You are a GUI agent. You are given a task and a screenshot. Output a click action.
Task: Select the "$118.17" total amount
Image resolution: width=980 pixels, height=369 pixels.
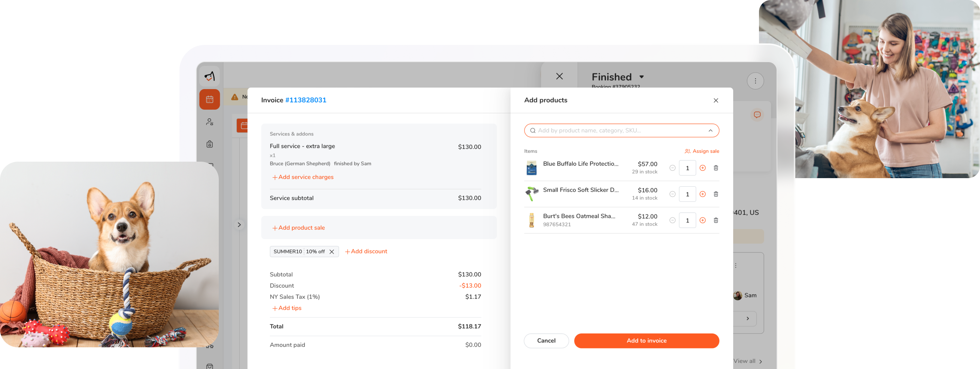pyautogui.click(x=469, y=326)
